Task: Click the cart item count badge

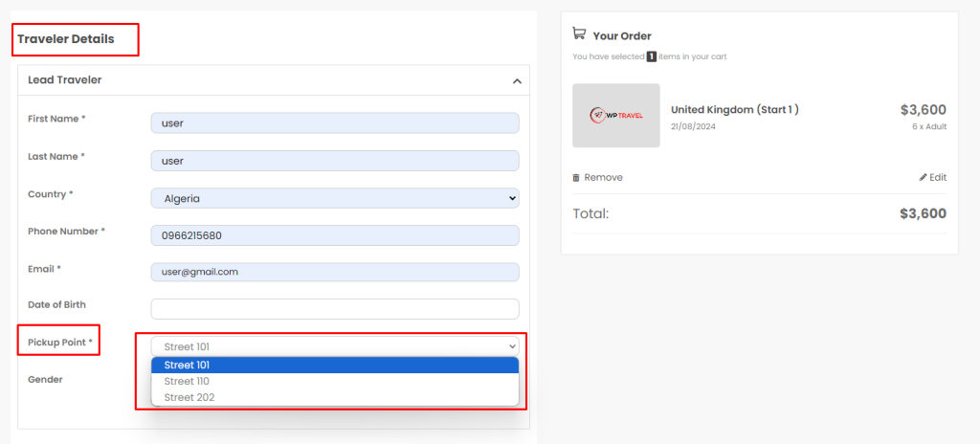Action: click(x=652, y=57)
